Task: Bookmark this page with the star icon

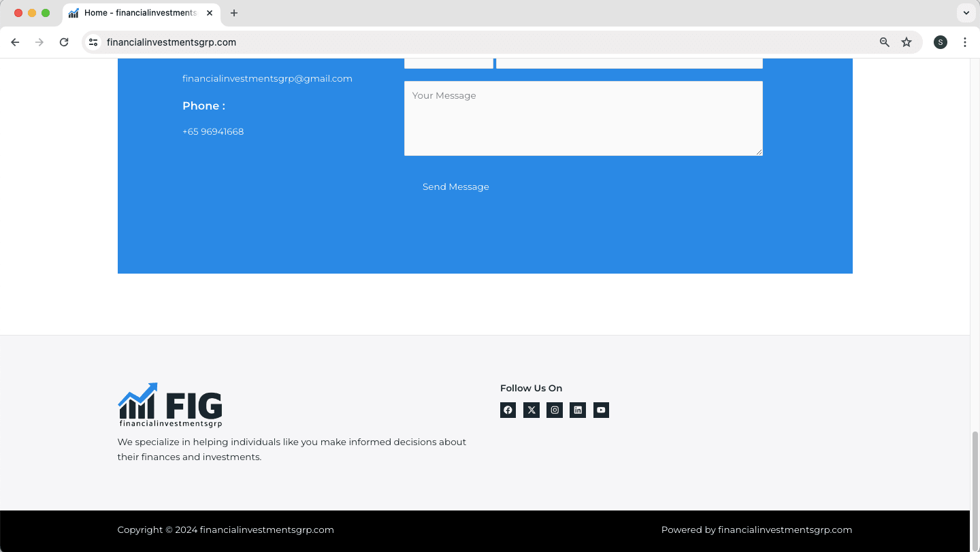Action: (x=906, y=42)
